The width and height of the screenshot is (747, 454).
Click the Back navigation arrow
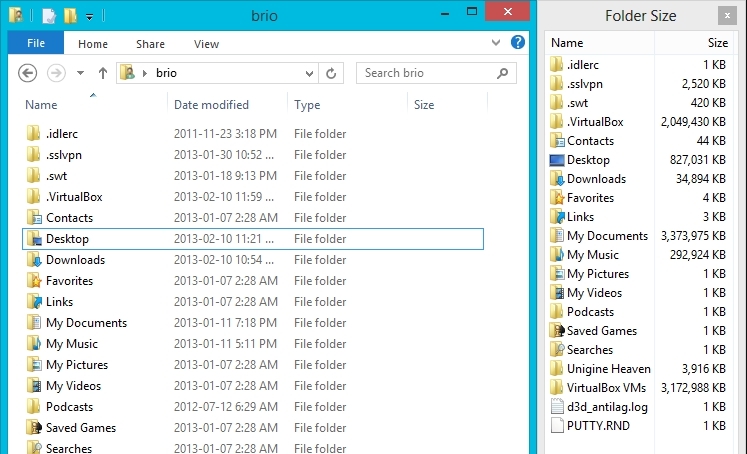pos(28,73)
